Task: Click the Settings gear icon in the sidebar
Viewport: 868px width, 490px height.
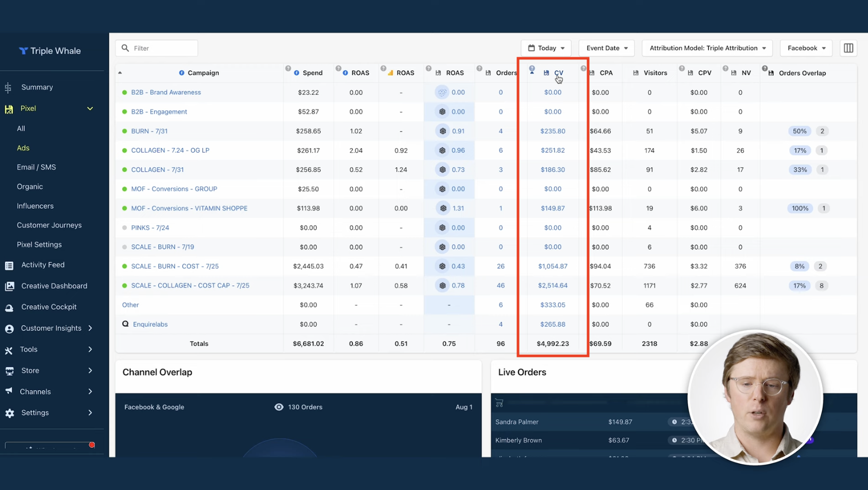Action: (9, 413)
